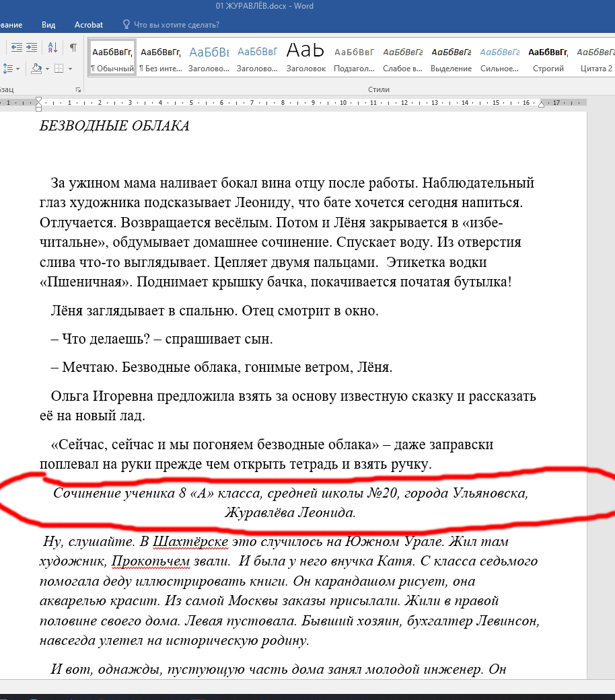The image size is (615, 700).
Task: Apply the second smaller 'Заголово...' heading style
Action: click(x=257, y=58)
